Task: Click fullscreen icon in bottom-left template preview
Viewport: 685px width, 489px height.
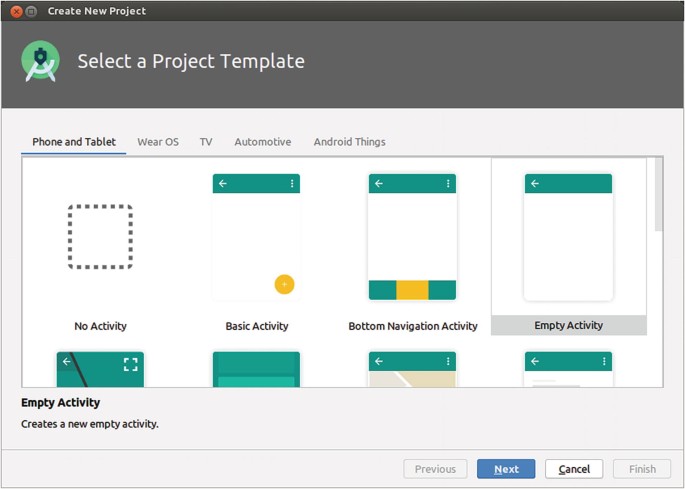Action: 130,363
